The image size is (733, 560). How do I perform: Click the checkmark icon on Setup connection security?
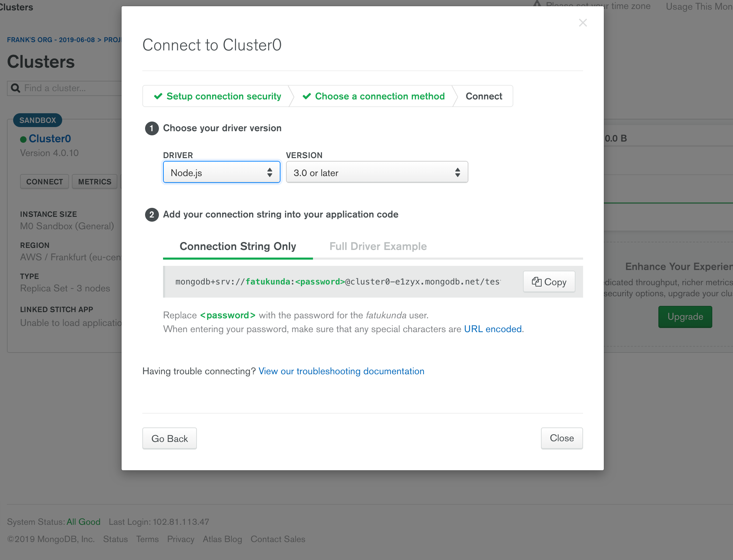click(158, 96)
